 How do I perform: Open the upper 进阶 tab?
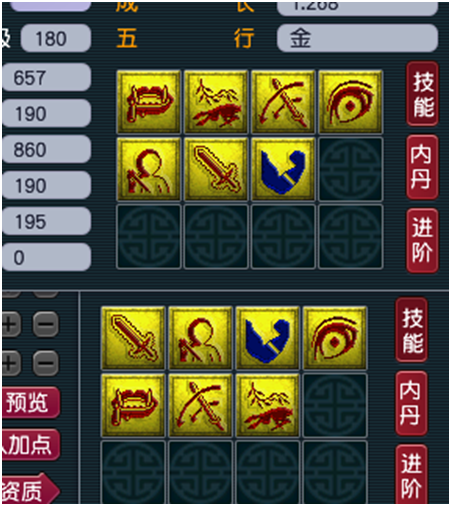422,241
